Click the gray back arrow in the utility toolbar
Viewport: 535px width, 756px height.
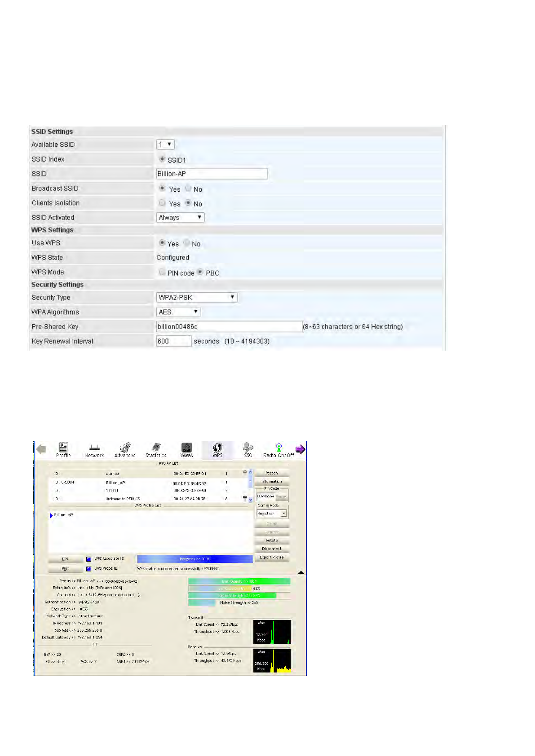point(41,449)
